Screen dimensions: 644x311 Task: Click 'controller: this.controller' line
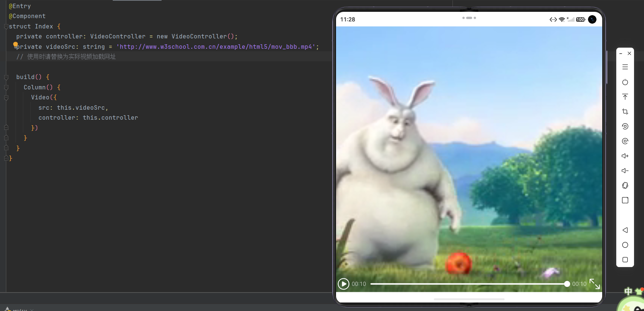click(88, 118)
